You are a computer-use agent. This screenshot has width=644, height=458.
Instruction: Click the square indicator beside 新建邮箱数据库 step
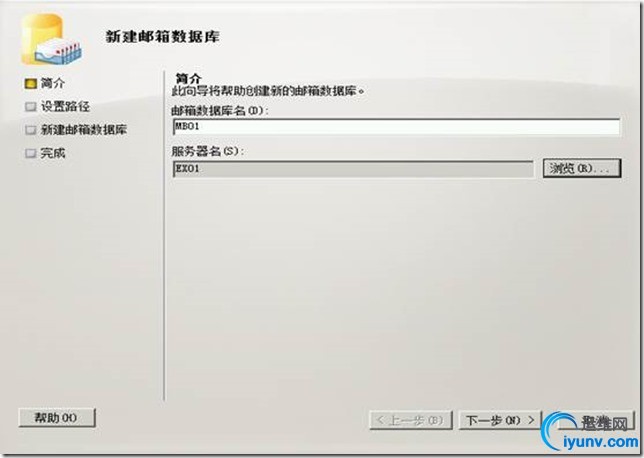tap(30, 130)
